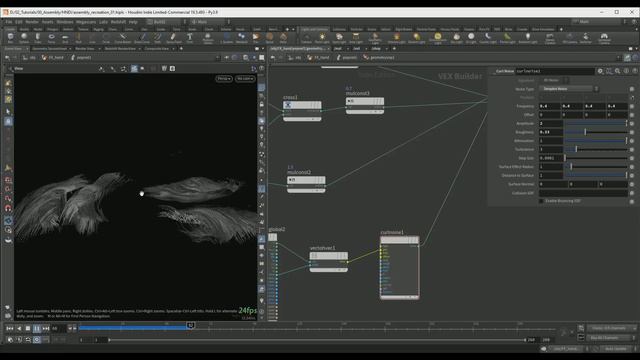640x360 pixels.
Task: Open the Main radial menu dropdown
Action: coord(210,22)
